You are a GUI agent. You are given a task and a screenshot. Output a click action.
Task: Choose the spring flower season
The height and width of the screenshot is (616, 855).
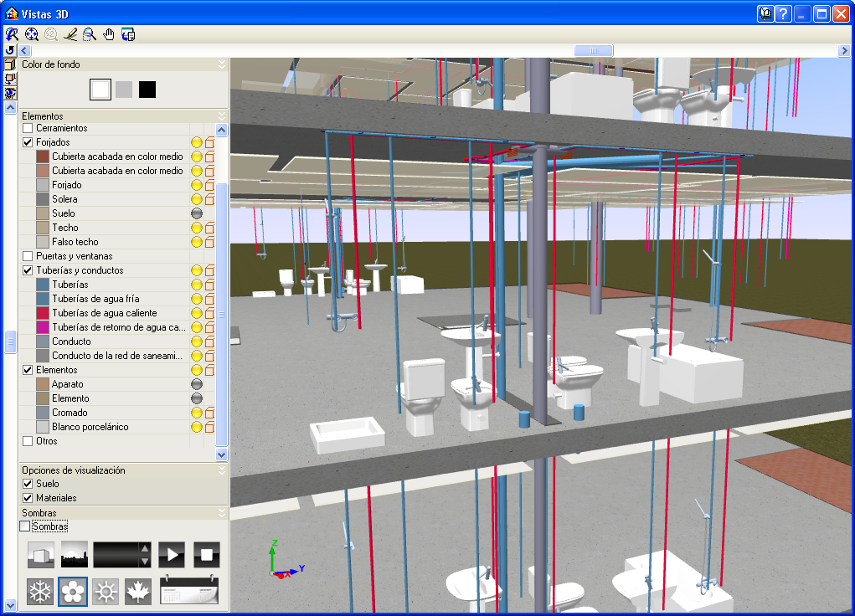coord(73,592)
